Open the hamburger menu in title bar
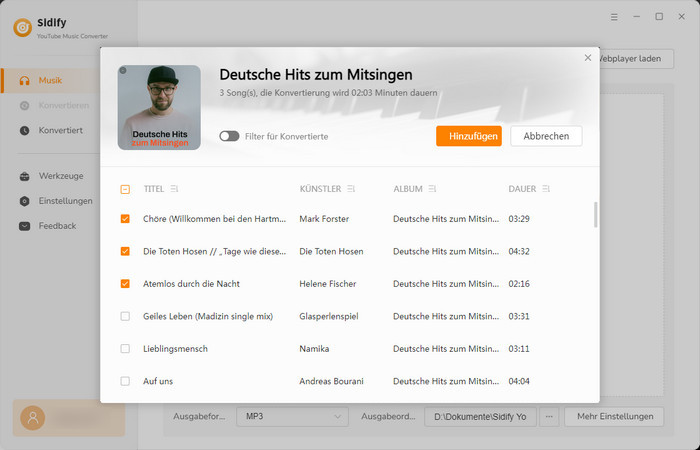 click(614, 17)
